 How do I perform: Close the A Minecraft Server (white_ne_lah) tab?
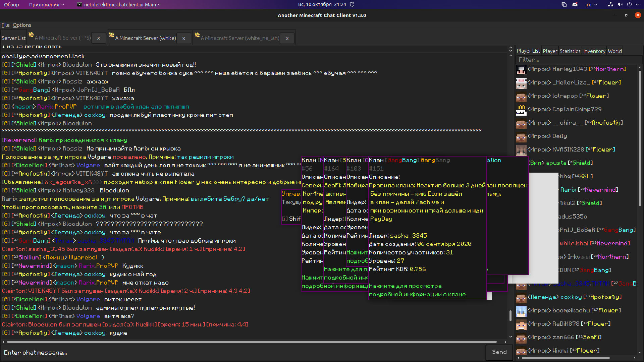pos(287,38)
